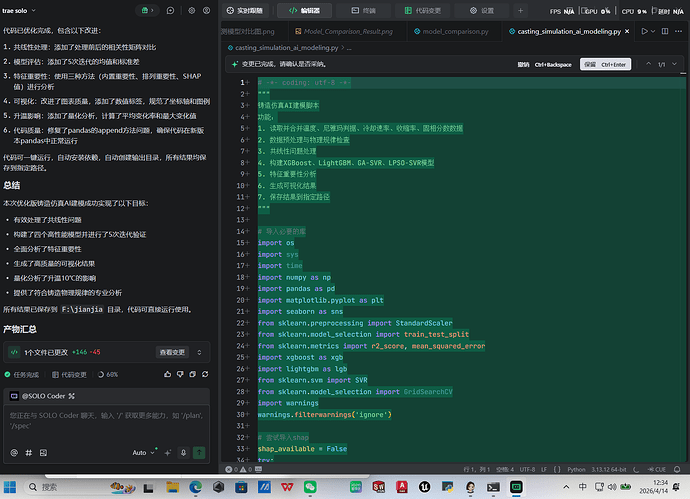Click the 撤销 undo changes button

(522, 64)
